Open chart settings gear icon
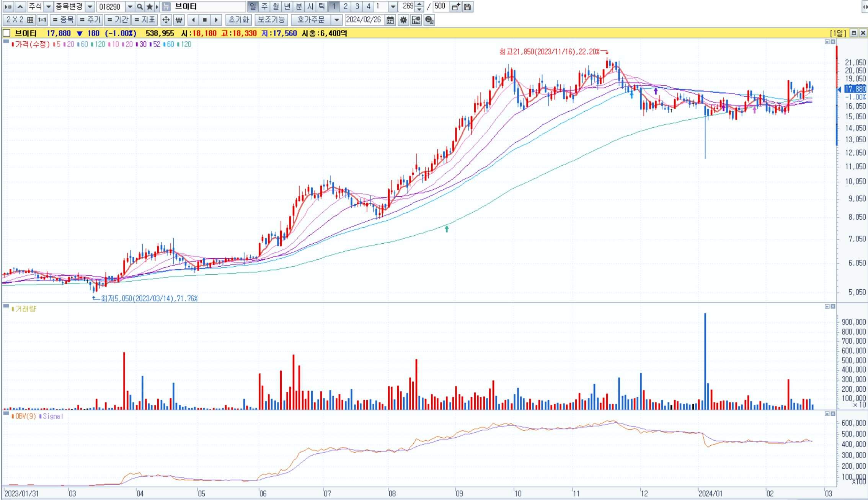This screenshot has width=868, height=500. pos(403,20)
